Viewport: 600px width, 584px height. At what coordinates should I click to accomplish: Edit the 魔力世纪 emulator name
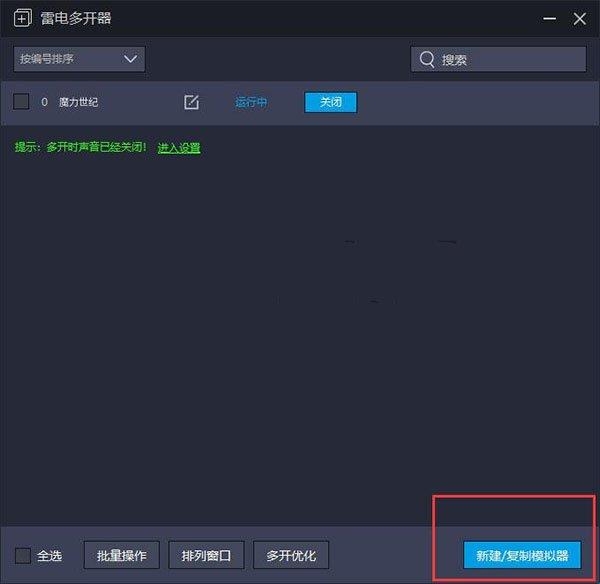tap(191, 102)
